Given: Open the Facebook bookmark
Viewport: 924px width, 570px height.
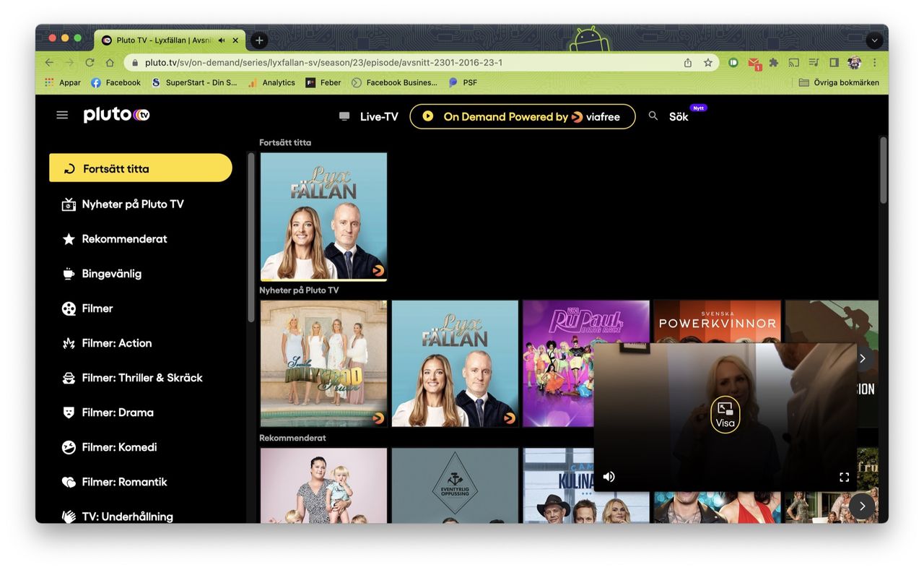Looking at the screenshot, I should pos(115,82).
